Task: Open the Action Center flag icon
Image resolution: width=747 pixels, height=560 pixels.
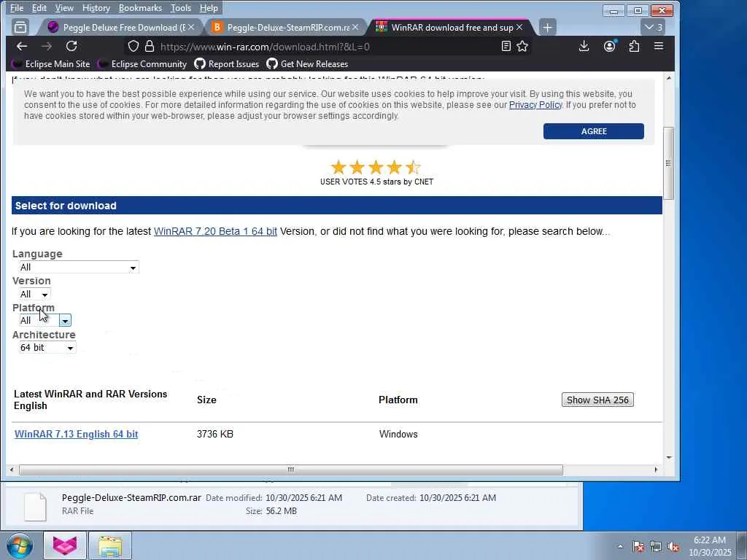Action: pyautogui.click(x=638, y=547)
